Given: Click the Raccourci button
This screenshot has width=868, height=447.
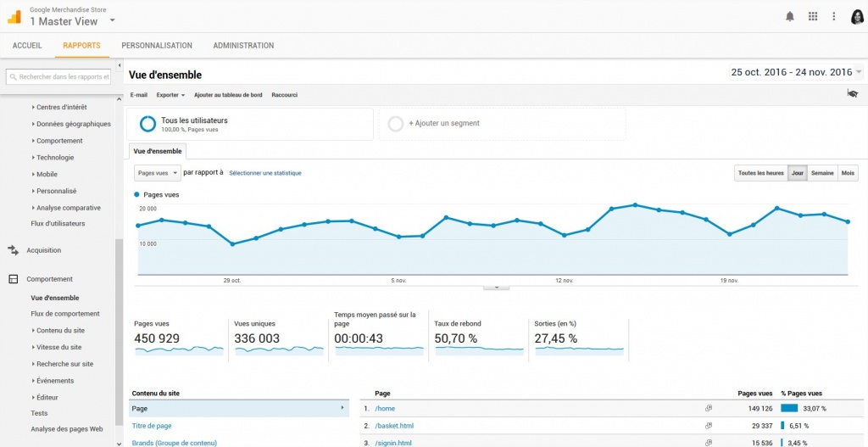Looking at the screenshot, I should point(285,95).
